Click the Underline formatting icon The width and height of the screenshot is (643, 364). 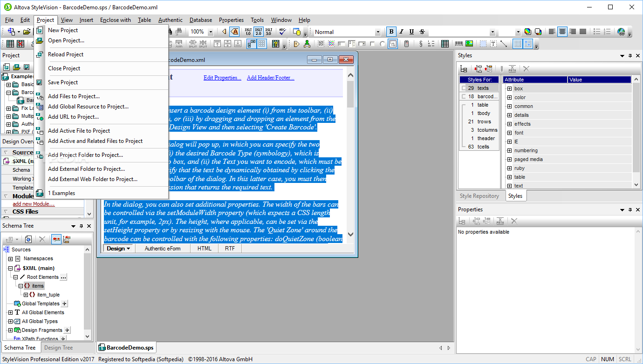coord(411,32)
